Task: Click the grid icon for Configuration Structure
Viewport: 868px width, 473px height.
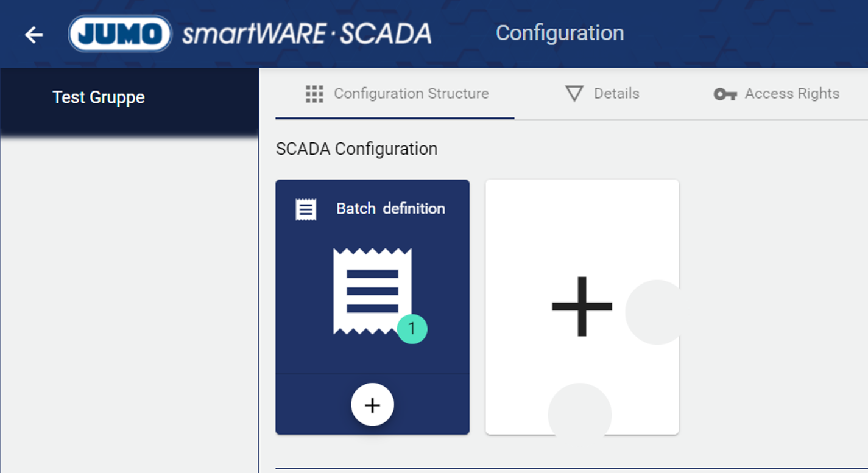Action: 314,94
